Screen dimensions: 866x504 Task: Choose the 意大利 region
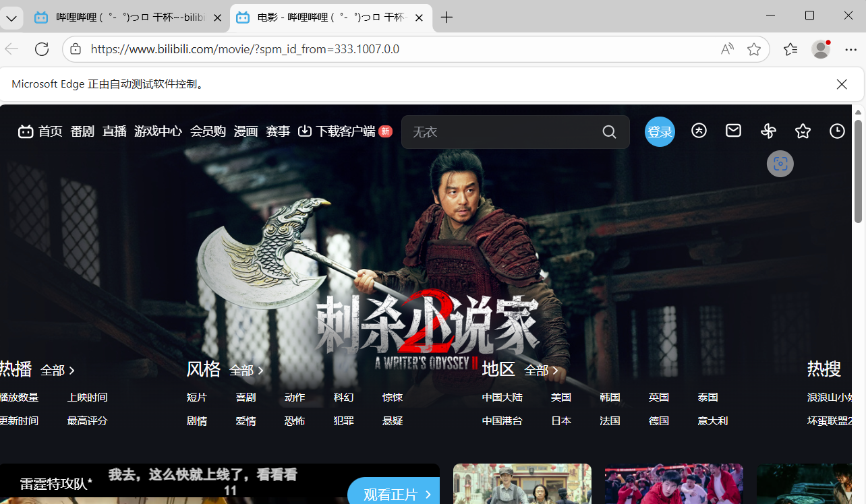click(713, 421)
